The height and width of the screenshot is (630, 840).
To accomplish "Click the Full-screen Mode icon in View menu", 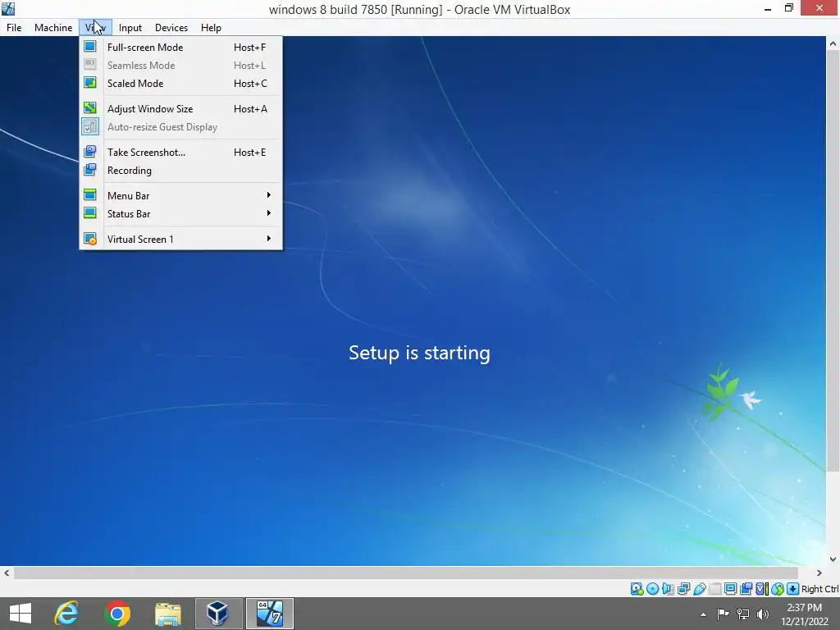I will pyautogui.click(x=90, y=47).
